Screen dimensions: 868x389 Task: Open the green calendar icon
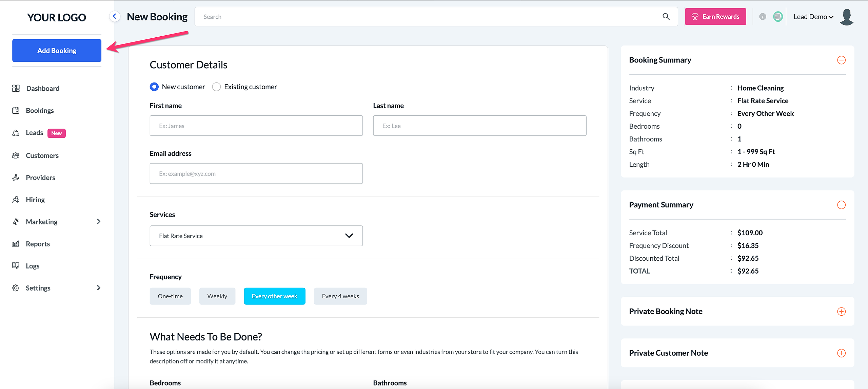point(778,17)
